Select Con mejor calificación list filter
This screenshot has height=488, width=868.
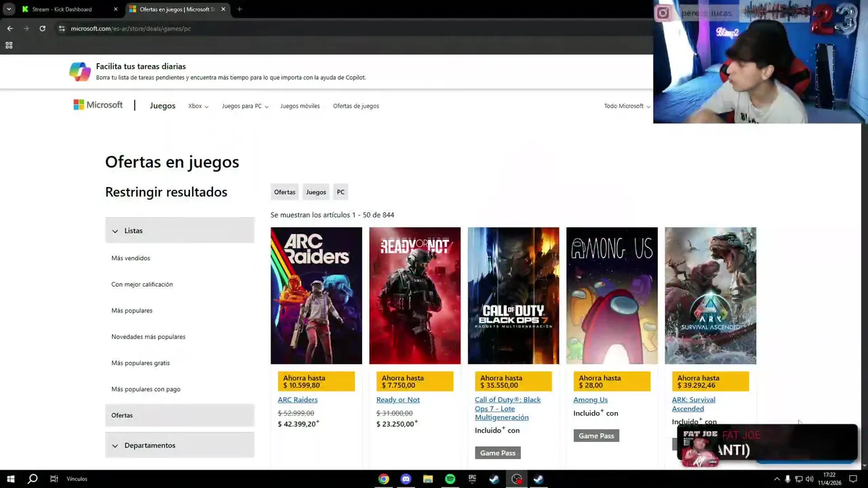[x=142, y=285]
